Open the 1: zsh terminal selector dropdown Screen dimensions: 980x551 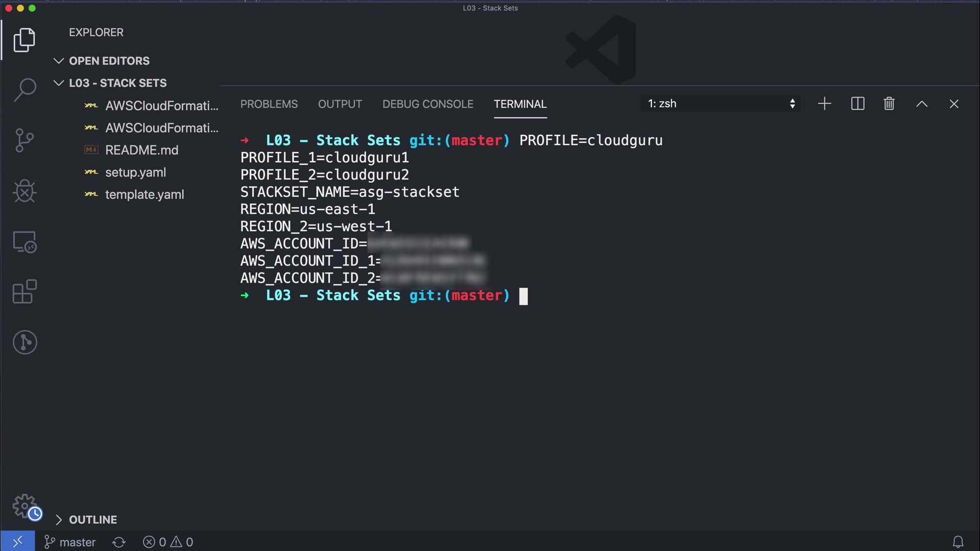[720, 104]
